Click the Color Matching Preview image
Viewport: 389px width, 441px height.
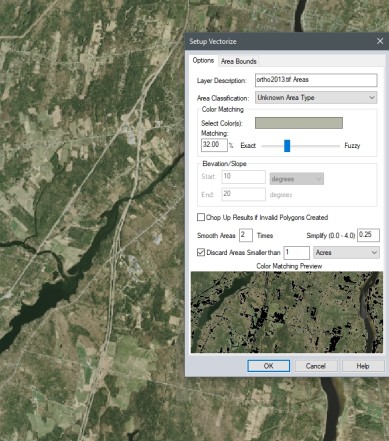287,312
